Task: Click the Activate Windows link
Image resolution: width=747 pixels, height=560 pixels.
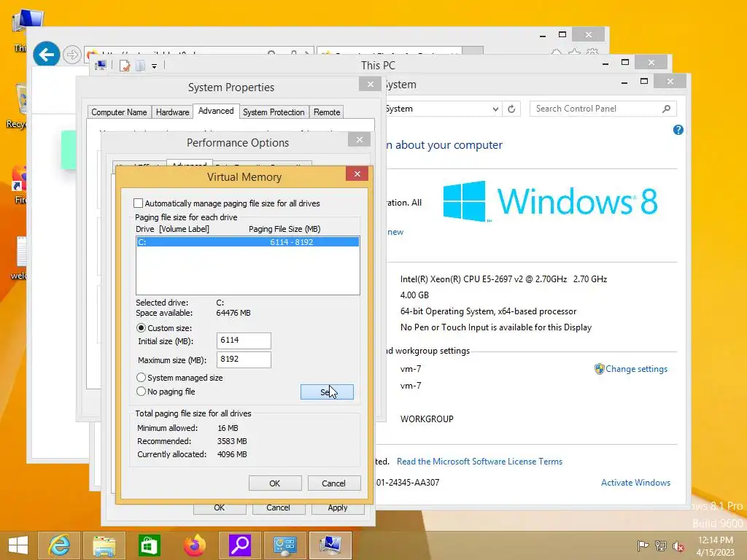Action: click(635, 483)
